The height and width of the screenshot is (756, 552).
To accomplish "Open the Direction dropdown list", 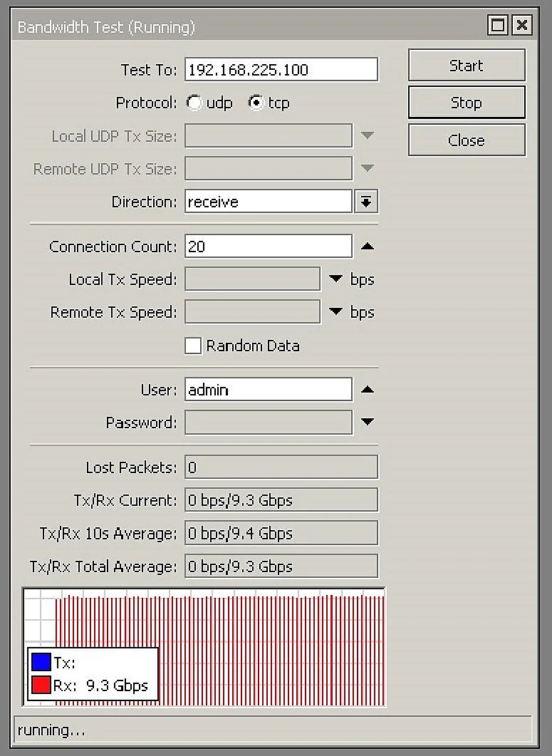I will pyautogui.click(x=366, y=202).
